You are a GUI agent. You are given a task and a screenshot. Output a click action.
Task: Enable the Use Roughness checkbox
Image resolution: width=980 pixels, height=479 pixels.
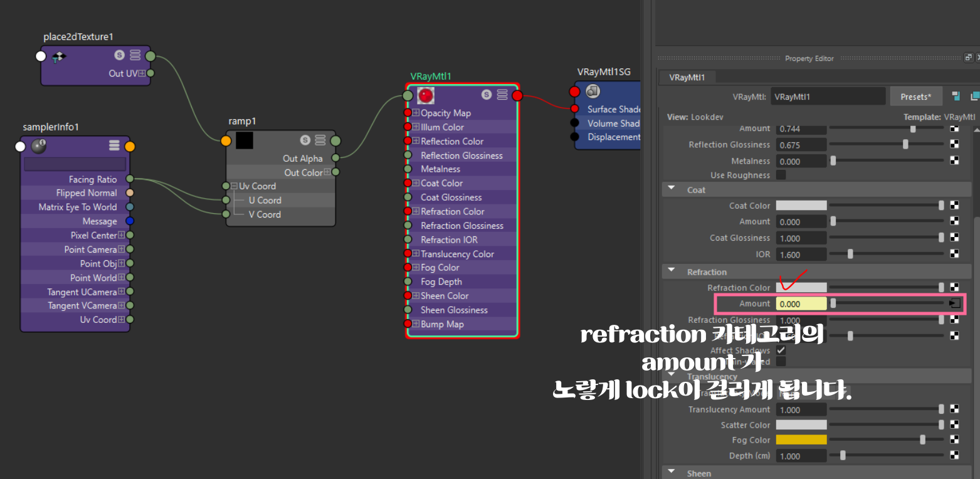(x=781, y=175)
